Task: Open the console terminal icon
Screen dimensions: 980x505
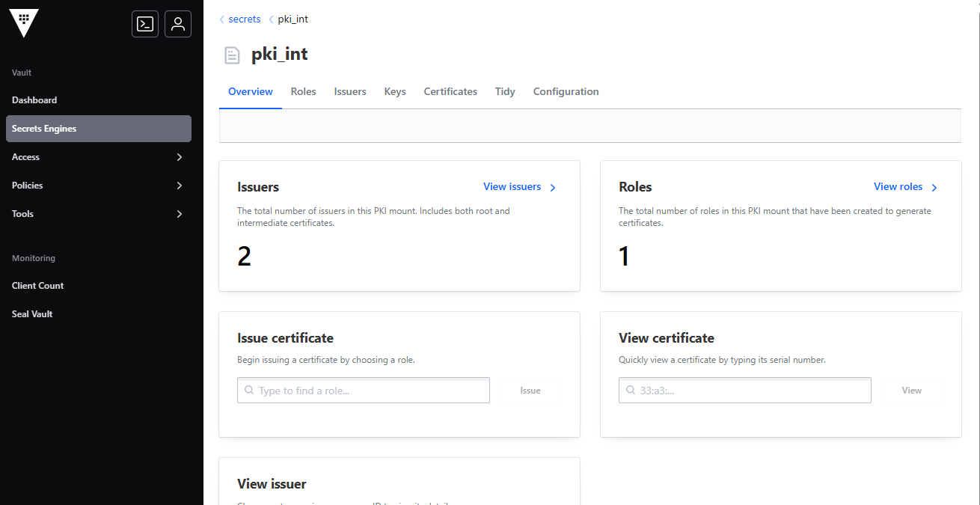Action: click(x=145, y=24)
